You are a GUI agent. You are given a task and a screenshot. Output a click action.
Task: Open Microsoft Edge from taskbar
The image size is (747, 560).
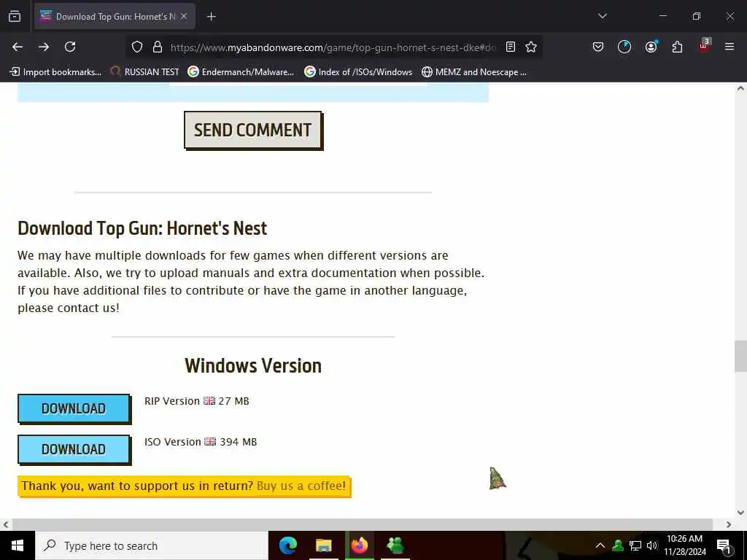pyautogui.click(x=287, y=545)
